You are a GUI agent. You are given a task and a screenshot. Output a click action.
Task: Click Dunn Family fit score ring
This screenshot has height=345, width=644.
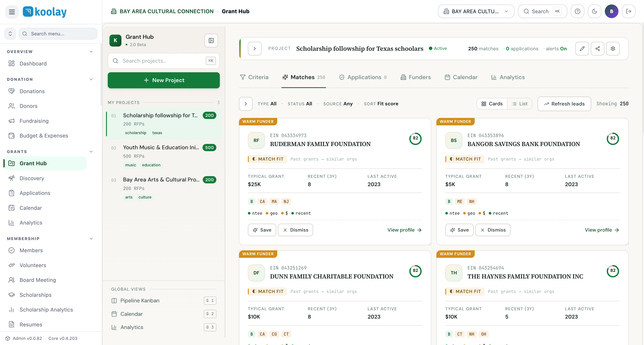coord(415,271)
